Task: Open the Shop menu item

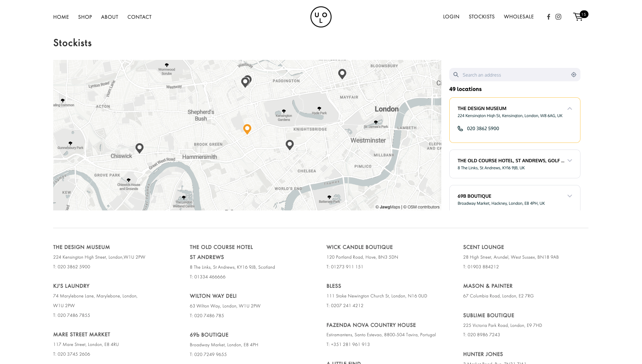Action: point(85,17)
